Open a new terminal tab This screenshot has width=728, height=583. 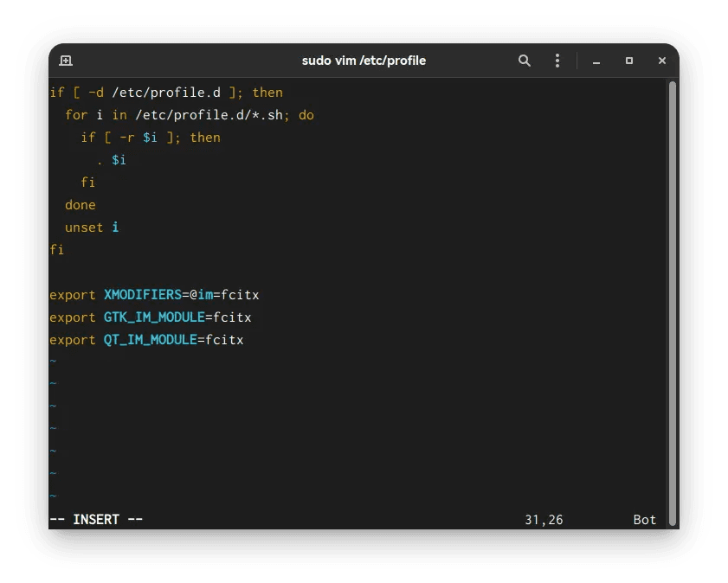66,61
